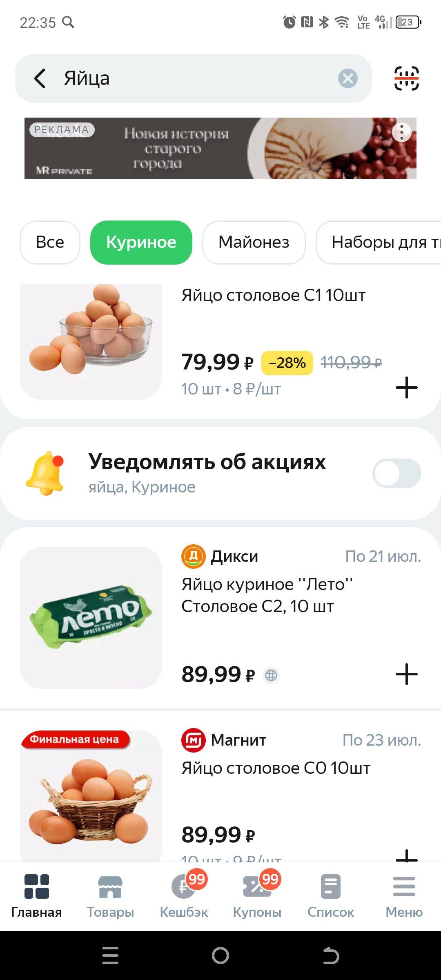Click inside the Яйца search field
The image size is (441, 980).
(x=196, y=78)
